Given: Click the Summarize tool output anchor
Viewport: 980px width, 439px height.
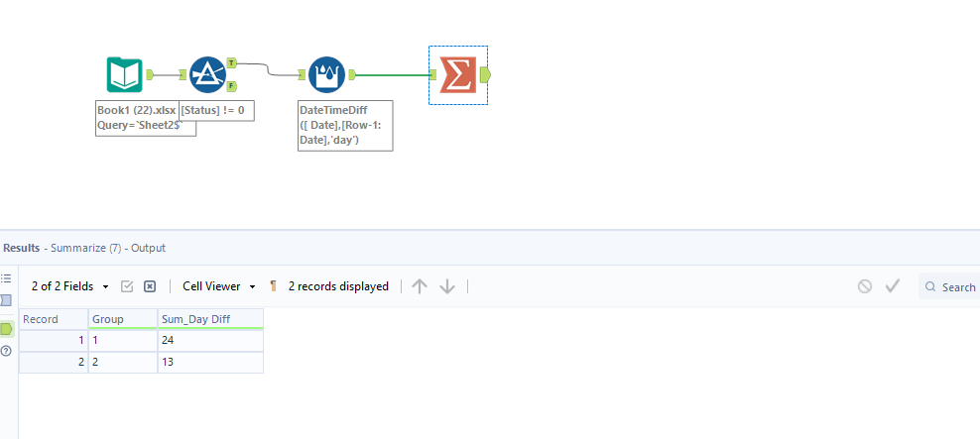Looking at the screenshot, I should click(486, 75).
